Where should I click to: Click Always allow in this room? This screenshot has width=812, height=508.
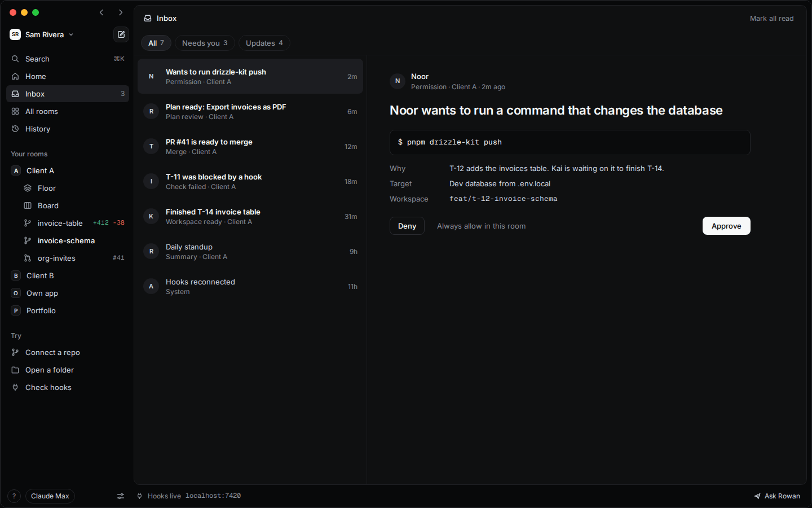click(482, 226)
